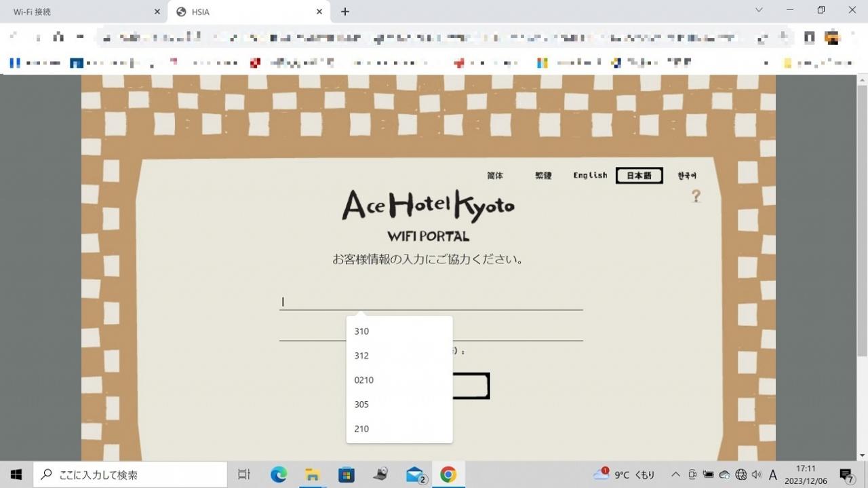Choose 310 from the autofill suggestions
The width and height of the screenshot is (868, 488).
(x=361, y=331)
